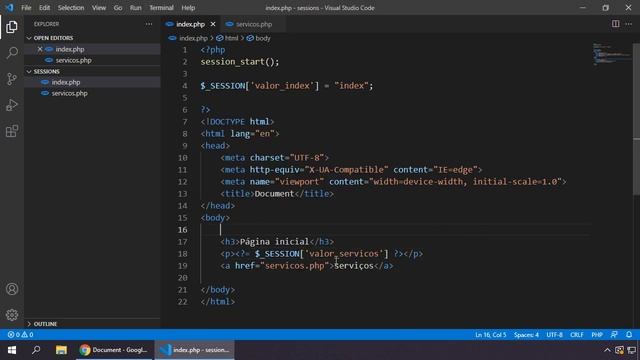Image resolution: width=640 pixels, height=360 pixels.
Task: Switch to Chrome Document window in taskbar
Action: [x=114, y=350]
